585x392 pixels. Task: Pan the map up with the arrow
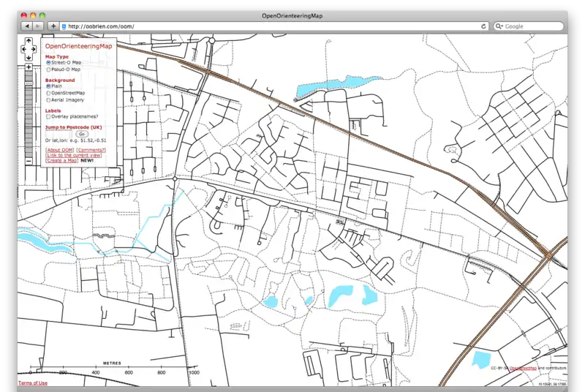29,42
